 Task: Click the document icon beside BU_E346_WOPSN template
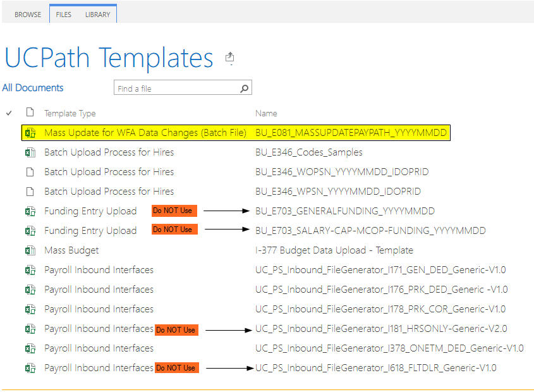point(30,172)
